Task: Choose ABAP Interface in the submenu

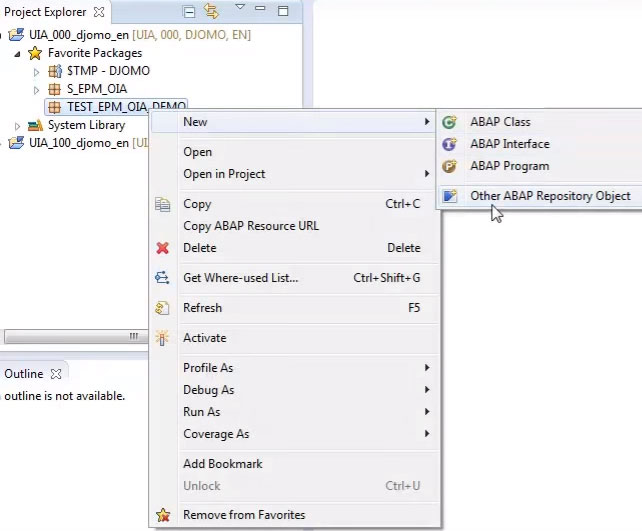Action: pos(509,144)
